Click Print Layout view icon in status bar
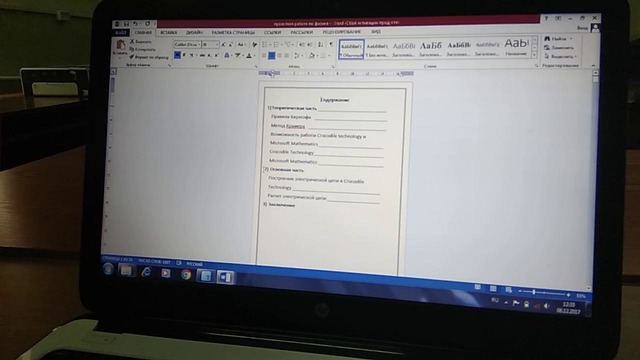This screenshot has width=640, height=360. (x=493, y=289)
